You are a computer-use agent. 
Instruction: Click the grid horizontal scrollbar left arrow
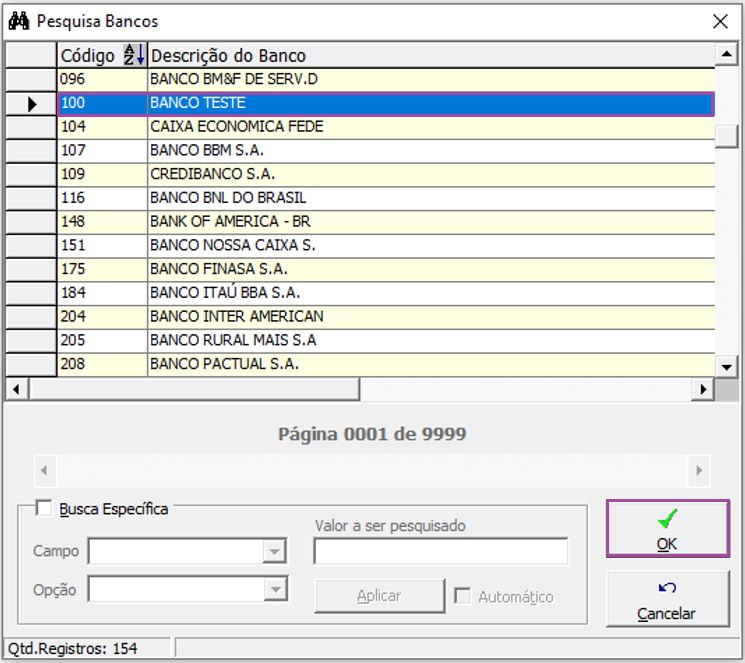(17, 389)
